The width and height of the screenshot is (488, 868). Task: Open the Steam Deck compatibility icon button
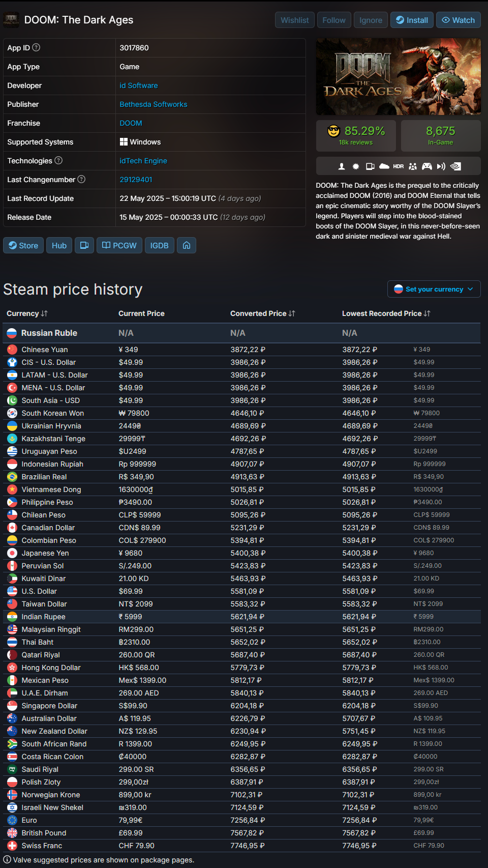pyautogui.click(x=84, y=245)
